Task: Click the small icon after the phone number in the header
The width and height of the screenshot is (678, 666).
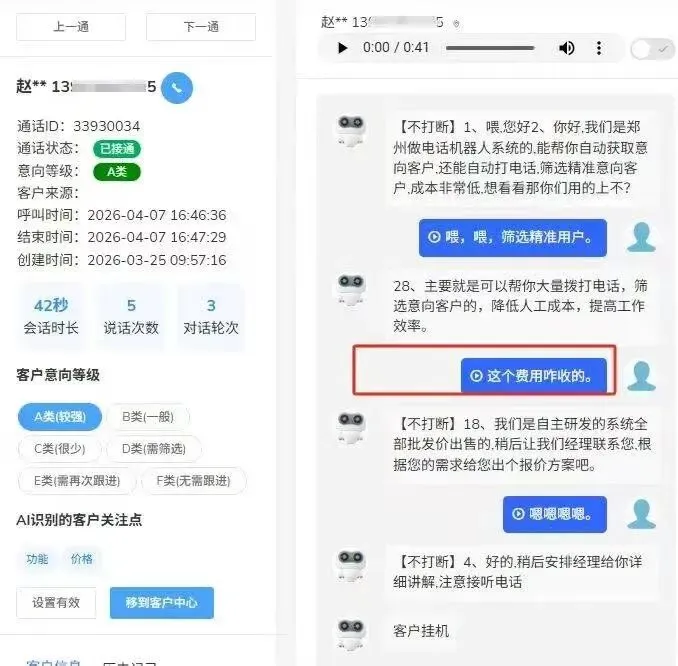Action: [456, 24]
